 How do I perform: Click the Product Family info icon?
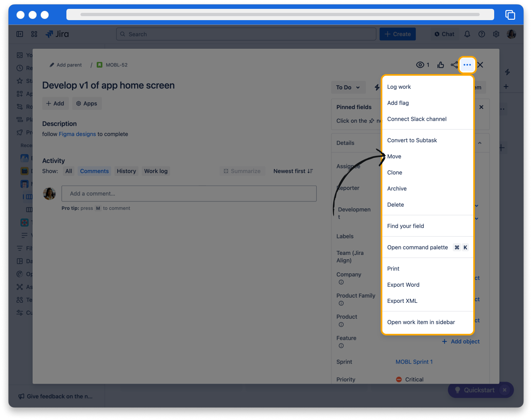click(x=341, y=304)
